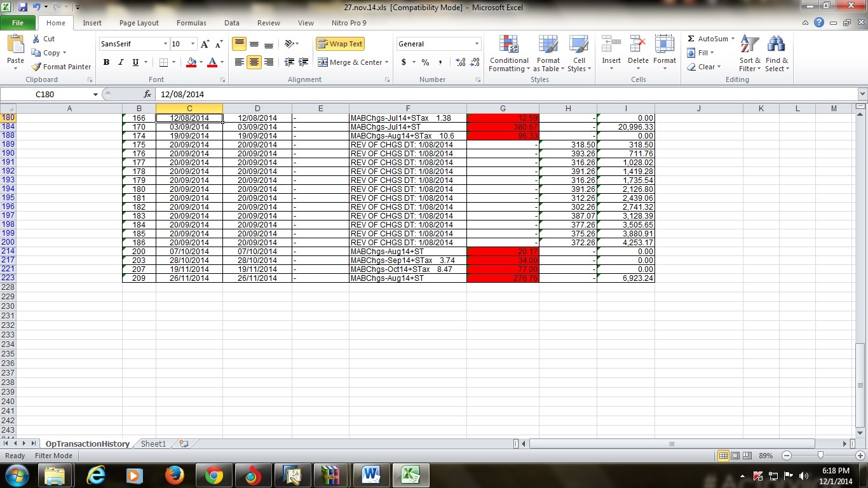
Task: Click the Insert Function fx icon
Action: pyautogui.click(x=147, y=94)
